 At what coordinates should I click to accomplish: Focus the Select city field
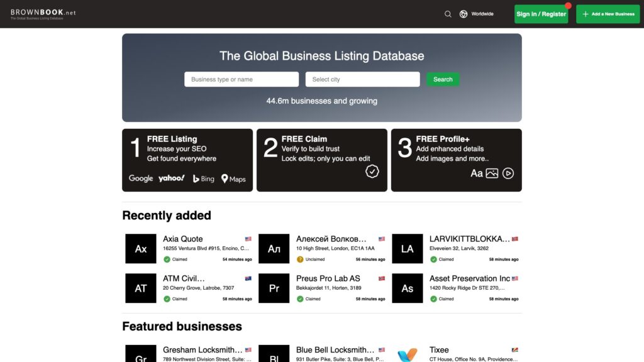click(x=362, y=79)
